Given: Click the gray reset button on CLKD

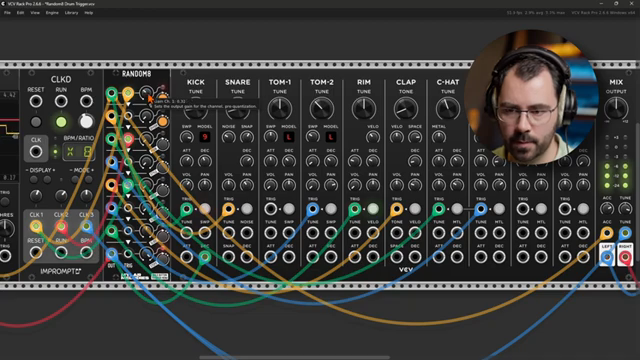Looking at the screenshot, I should tap(36, 122).
